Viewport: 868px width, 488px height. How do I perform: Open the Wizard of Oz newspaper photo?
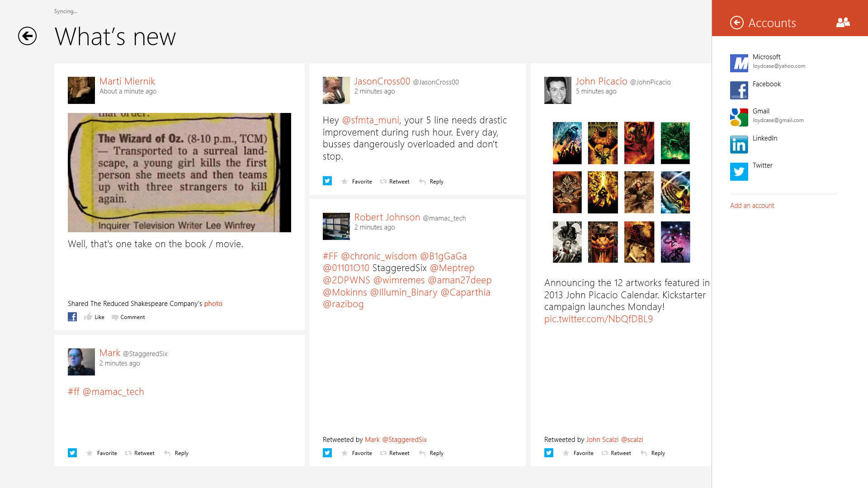179,173
